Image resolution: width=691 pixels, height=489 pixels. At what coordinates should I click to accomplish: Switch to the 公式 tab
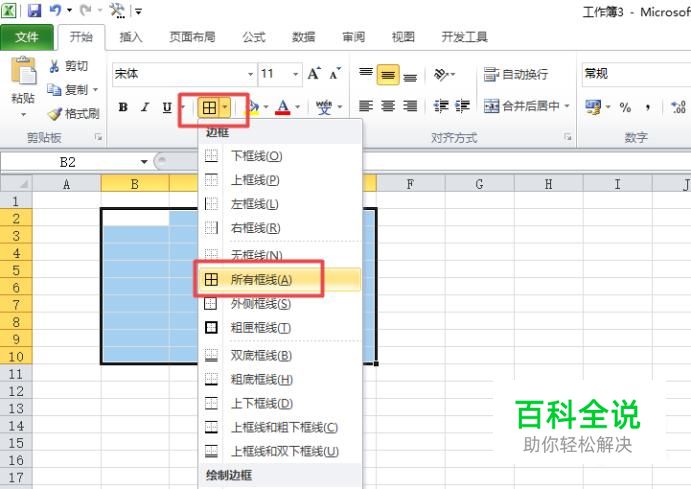(x=254, y=37)
